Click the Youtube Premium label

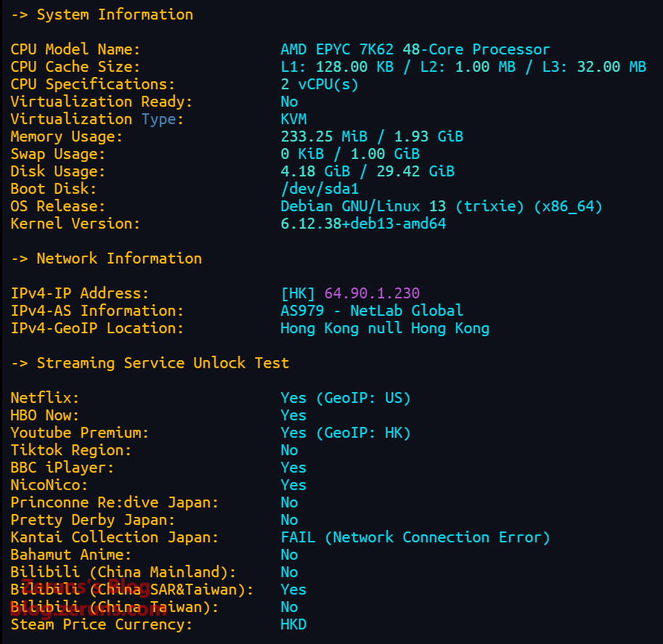pos(80,433)
